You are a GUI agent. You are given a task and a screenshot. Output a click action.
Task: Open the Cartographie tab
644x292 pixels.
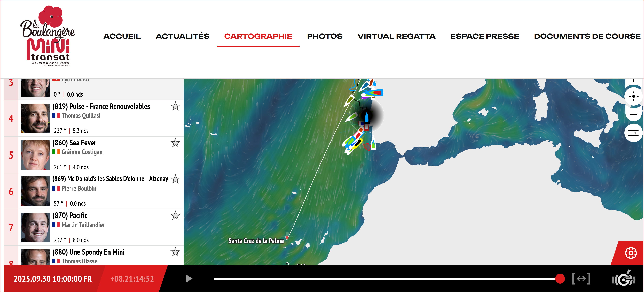[258, 36]
